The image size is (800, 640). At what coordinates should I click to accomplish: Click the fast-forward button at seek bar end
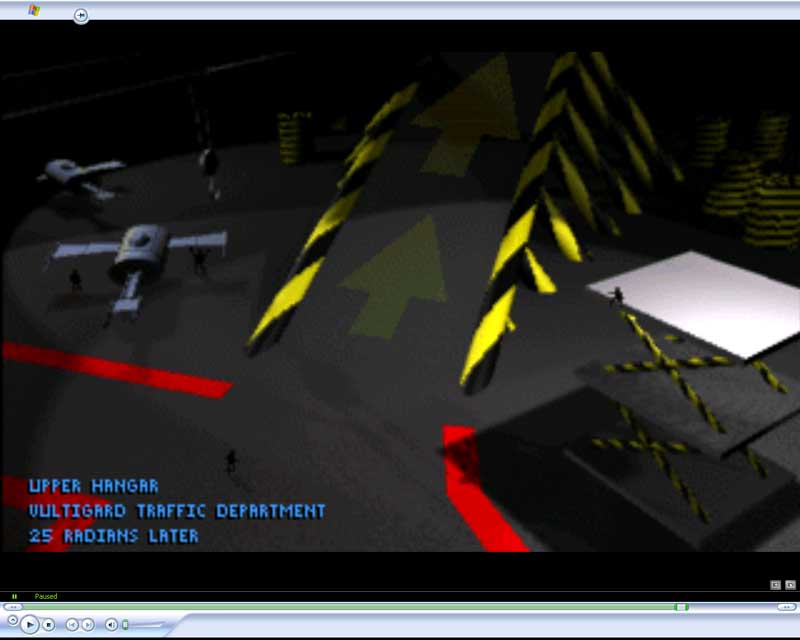(786, 607)
